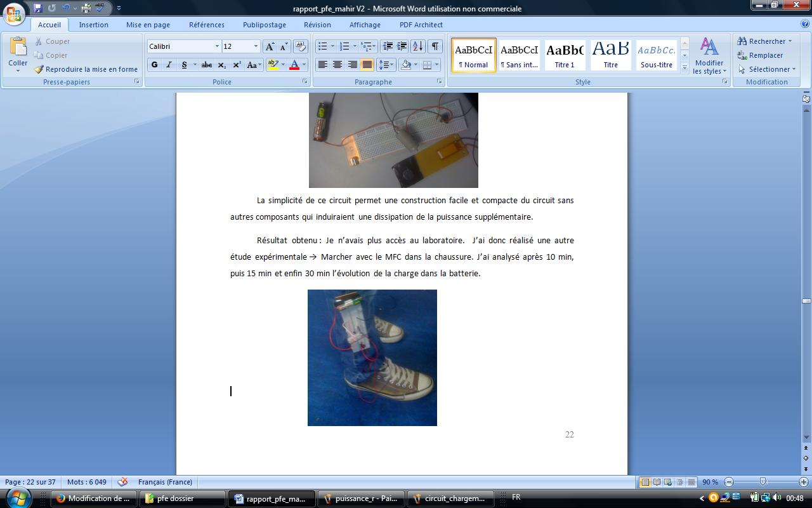Click the sort A-Z icon

pyautogui.click(x=417, y=46)
